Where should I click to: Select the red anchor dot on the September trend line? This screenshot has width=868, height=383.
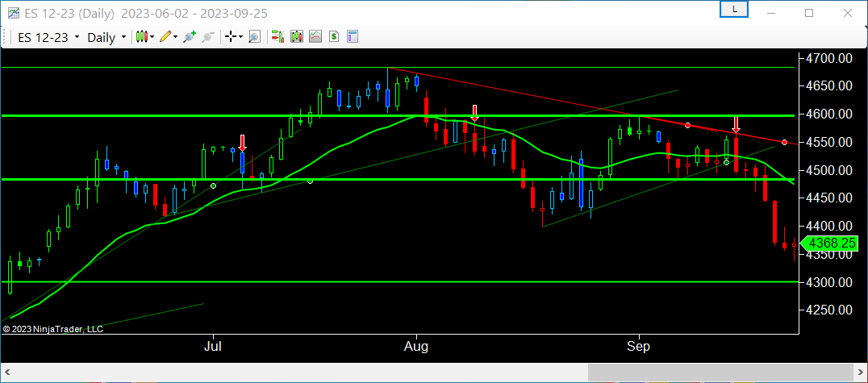click(687, 126)
